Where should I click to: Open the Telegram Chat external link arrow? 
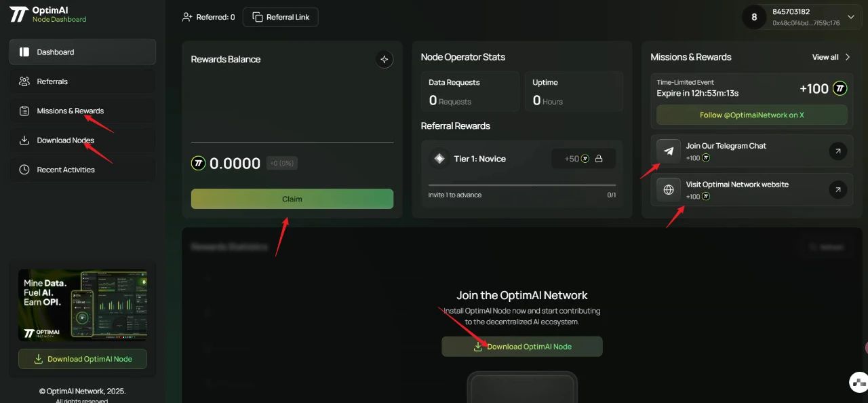pyautogui.click(x=838, y=151)
